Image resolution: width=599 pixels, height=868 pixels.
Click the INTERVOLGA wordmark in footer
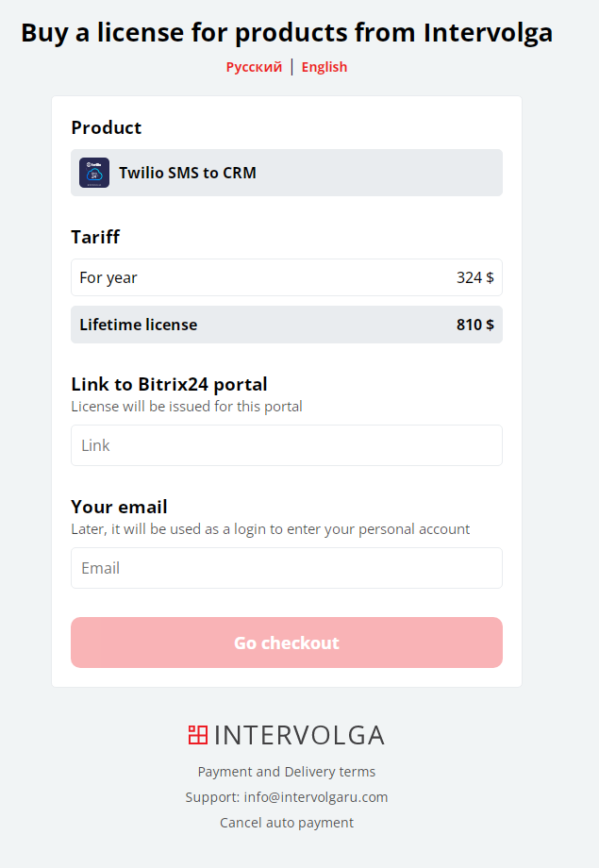click(299, 735)
